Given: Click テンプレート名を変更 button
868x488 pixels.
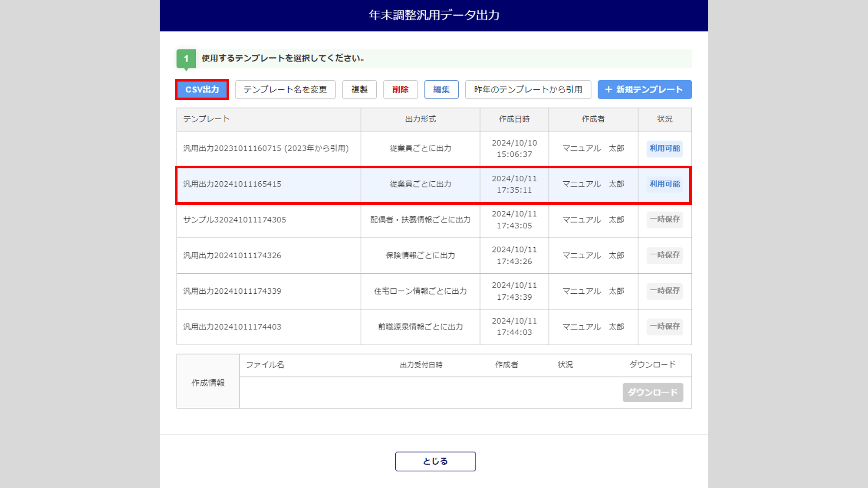Looking at the screenshot, I should [285, 89].
